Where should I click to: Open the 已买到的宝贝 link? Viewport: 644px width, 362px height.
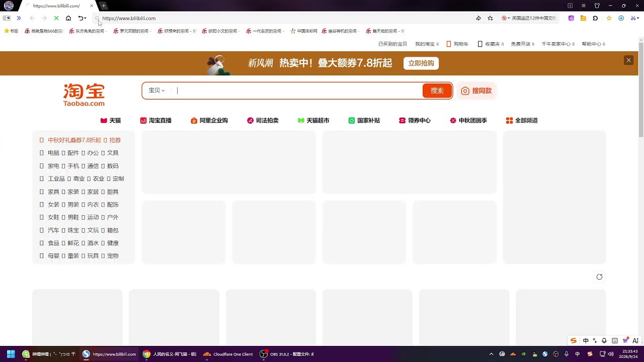click(392, 44)
